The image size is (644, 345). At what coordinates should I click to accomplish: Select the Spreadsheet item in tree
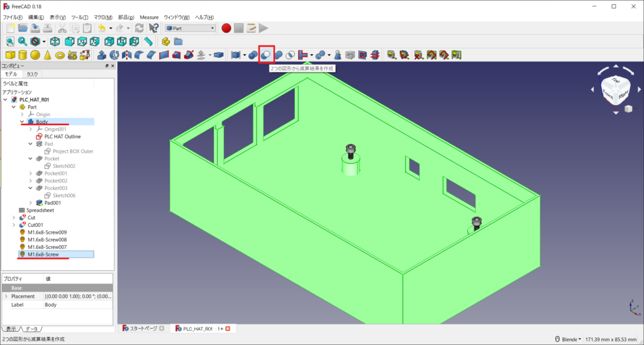click(41, 210)
